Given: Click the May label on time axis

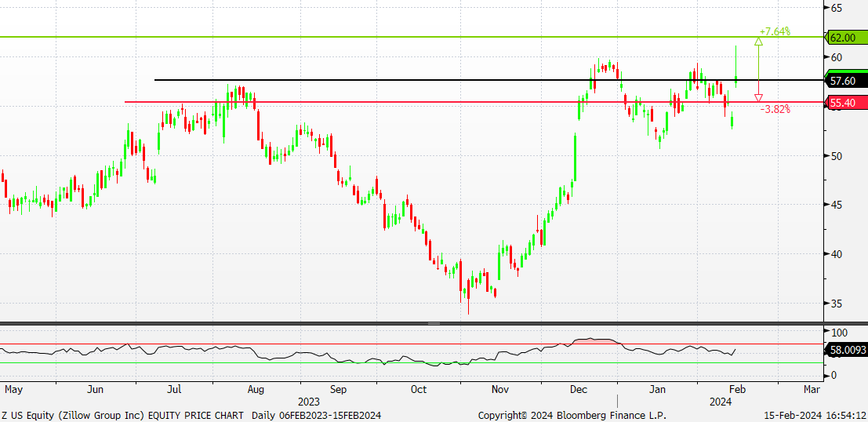Looking at the screenshot, I should tap(13, 390).
